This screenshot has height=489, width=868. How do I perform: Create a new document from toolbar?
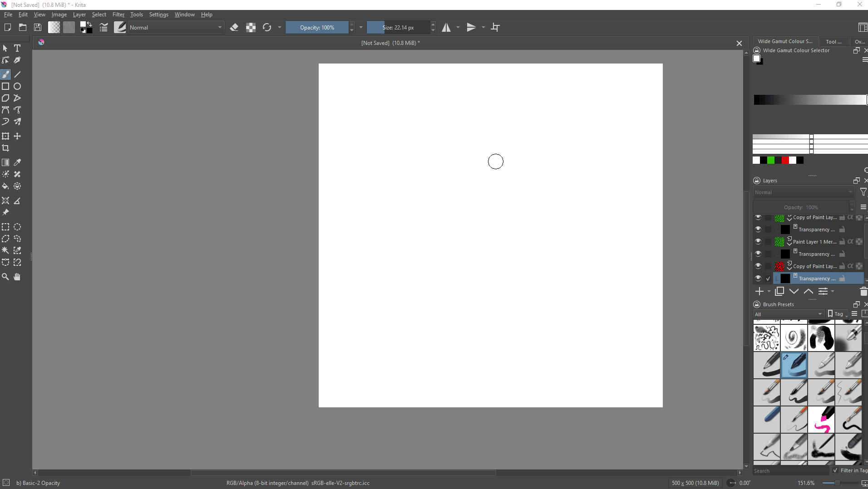point(7,28)
